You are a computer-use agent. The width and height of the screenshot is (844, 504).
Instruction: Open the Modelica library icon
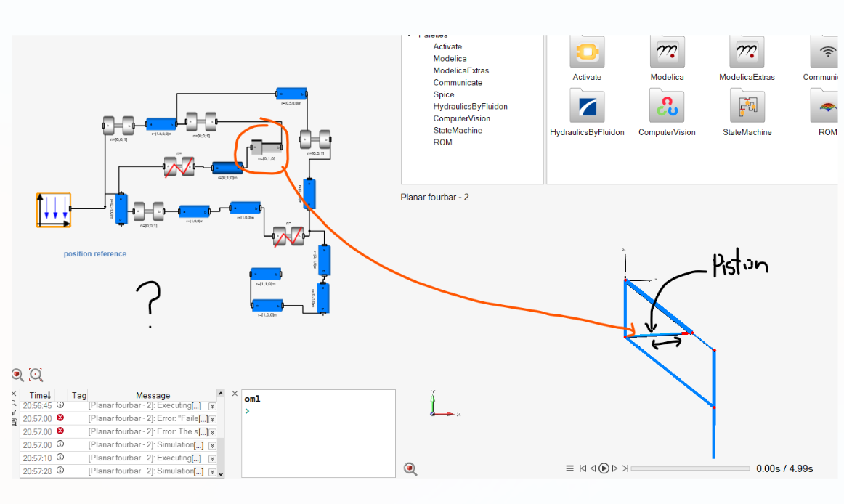[x=667, y=52]
